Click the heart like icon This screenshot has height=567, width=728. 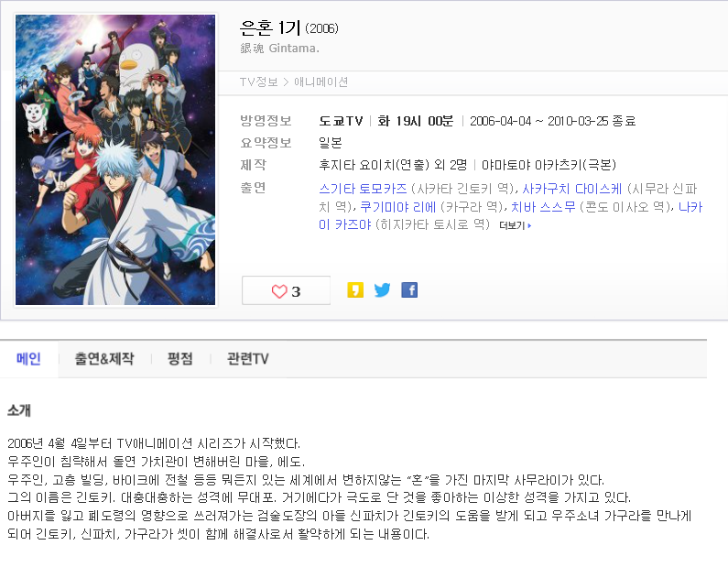click(x=279, y=291)
